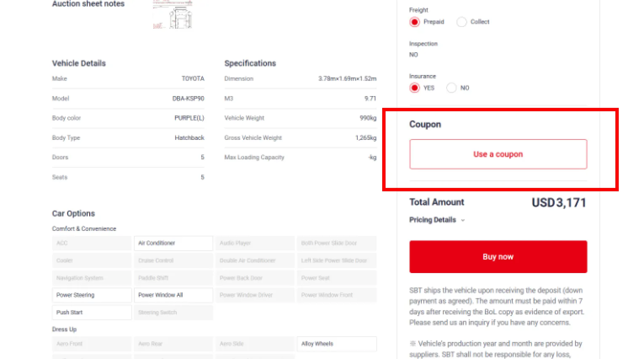Click the Push Start option tag
This screenshot has height=359, width=644.
click(91, 312)
